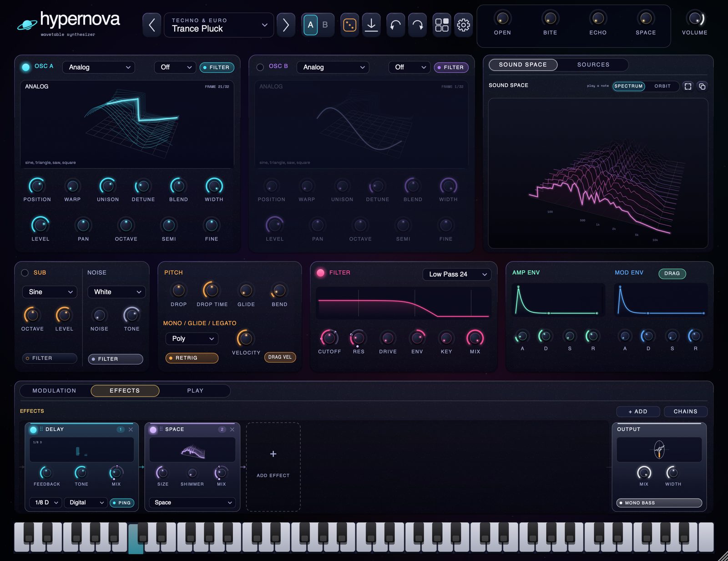Toggle the Filter section power
Screen dimensions: 728x561
[320, 273]
